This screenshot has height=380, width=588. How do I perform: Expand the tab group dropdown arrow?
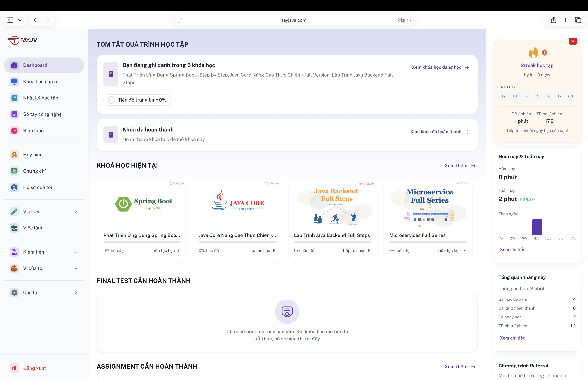click(20, 20)
